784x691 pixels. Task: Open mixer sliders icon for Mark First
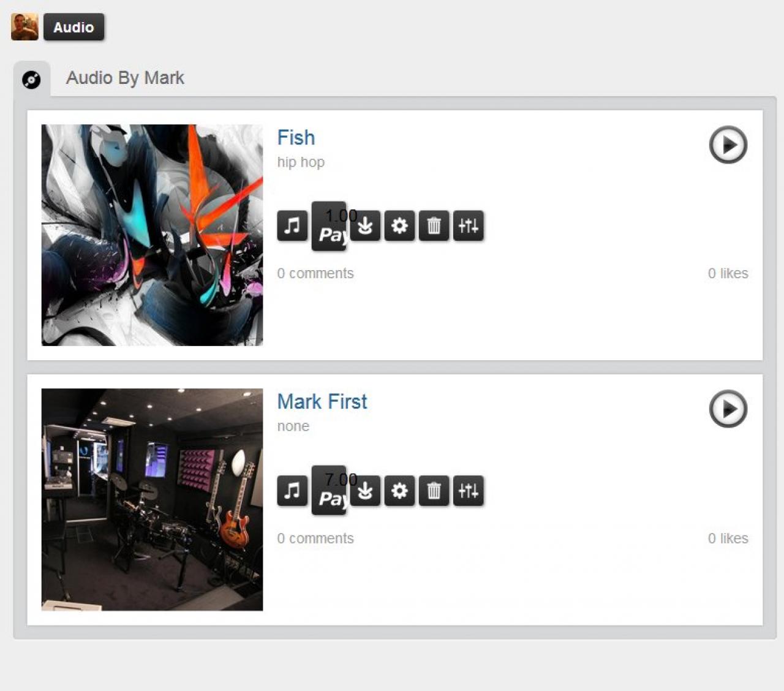[x=469, y=491]
